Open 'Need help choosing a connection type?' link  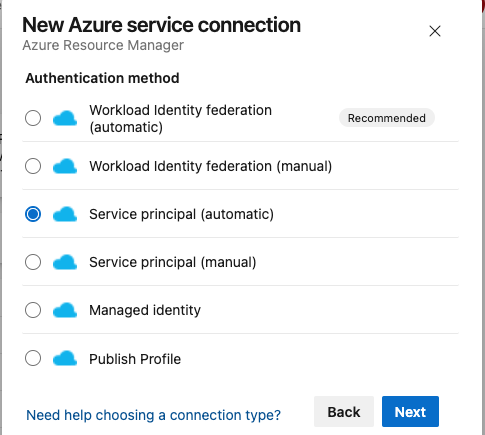tap(153, 415)
